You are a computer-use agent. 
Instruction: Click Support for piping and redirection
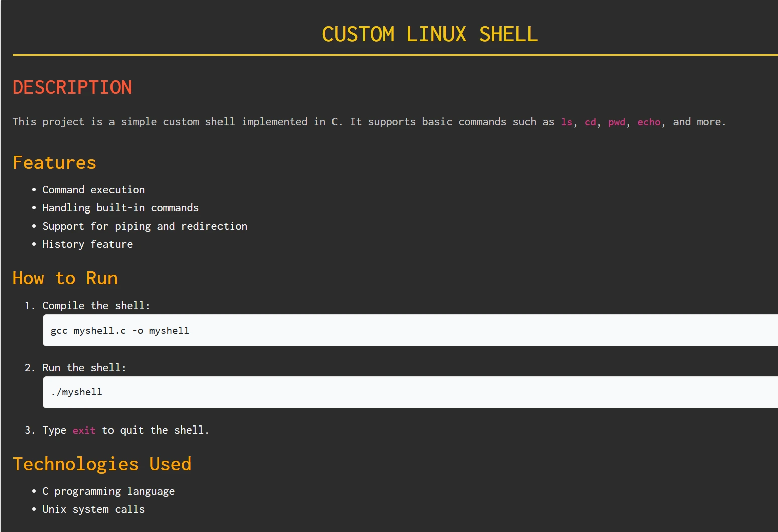145,226
